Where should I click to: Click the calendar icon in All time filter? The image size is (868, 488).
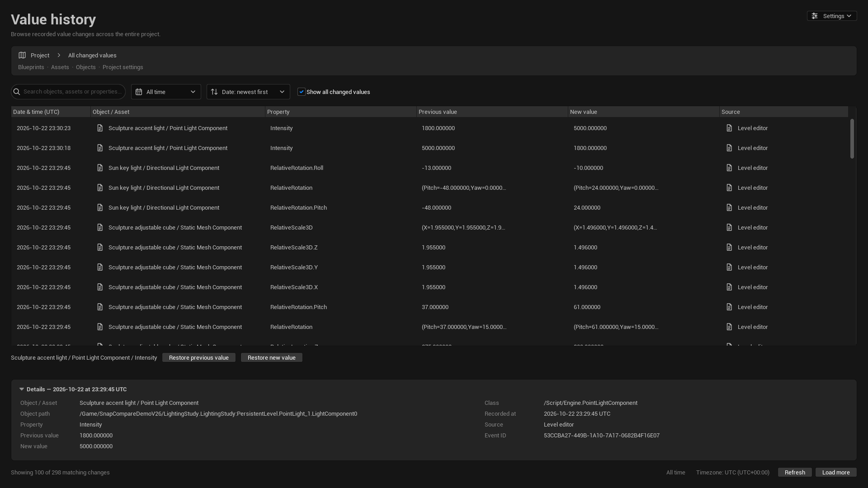pyautogui.click(x=139, y=92)
